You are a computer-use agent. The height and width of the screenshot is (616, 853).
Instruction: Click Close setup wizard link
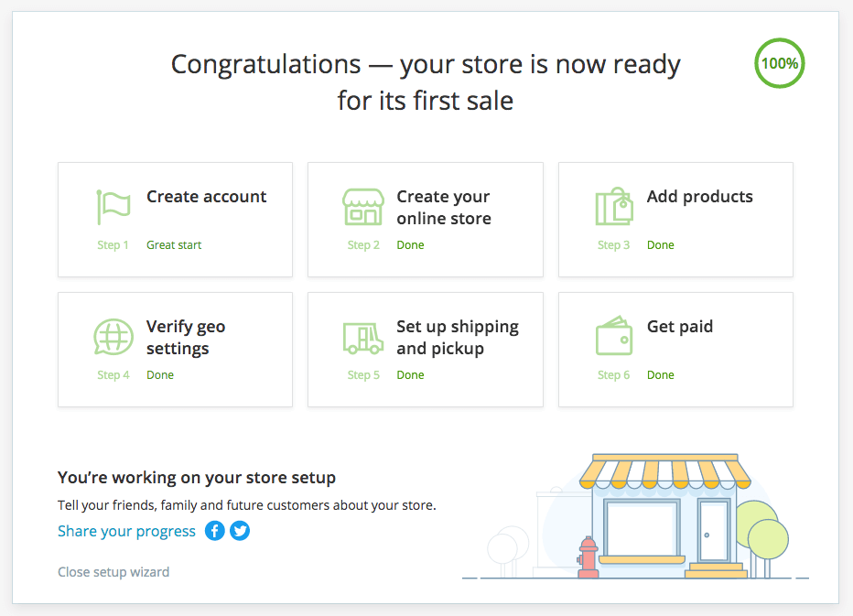click(113, 572)
